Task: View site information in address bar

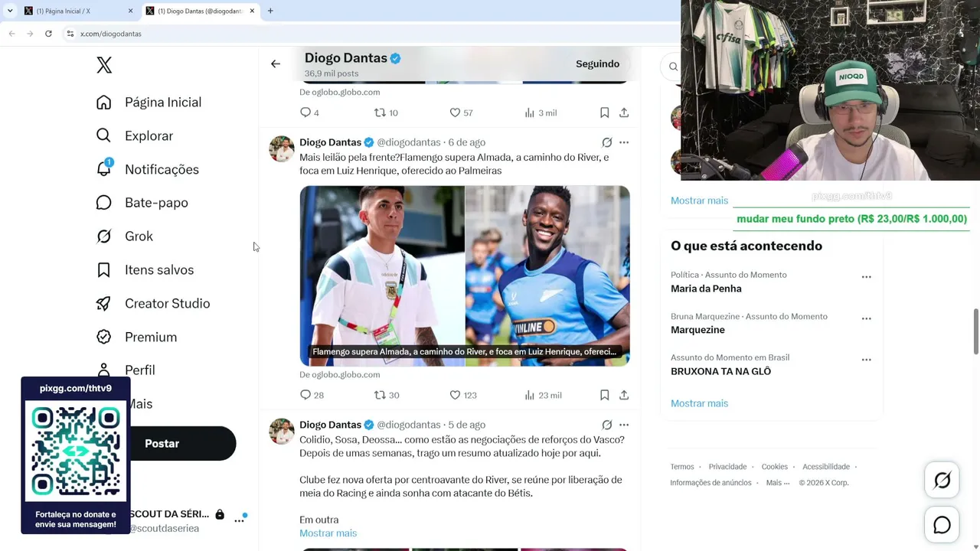Action: [x=70, y=34]
